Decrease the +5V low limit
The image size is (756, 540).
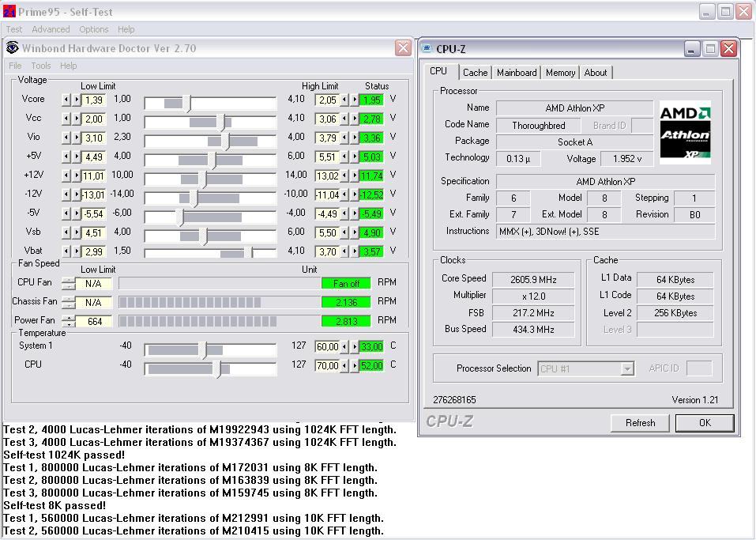point(66,157)
